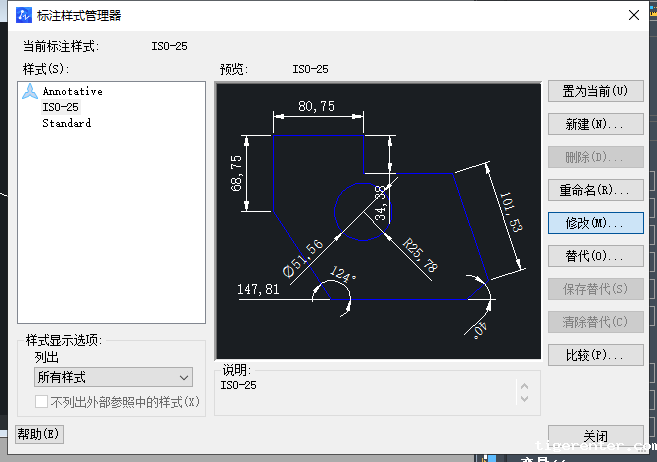Click the 删除(D) delete button
Viewport: 657px width, 462px height.
pos(595,158)
